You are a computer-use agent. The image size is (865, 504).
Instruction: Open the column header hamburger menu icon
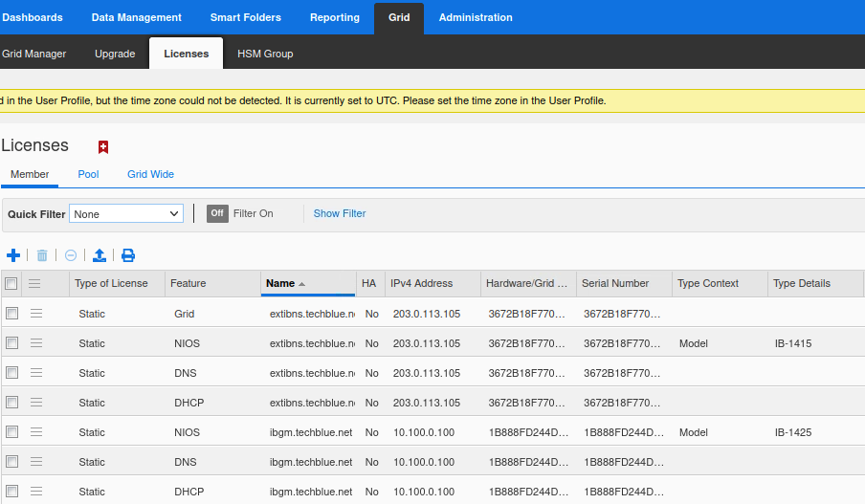(34, 283)
